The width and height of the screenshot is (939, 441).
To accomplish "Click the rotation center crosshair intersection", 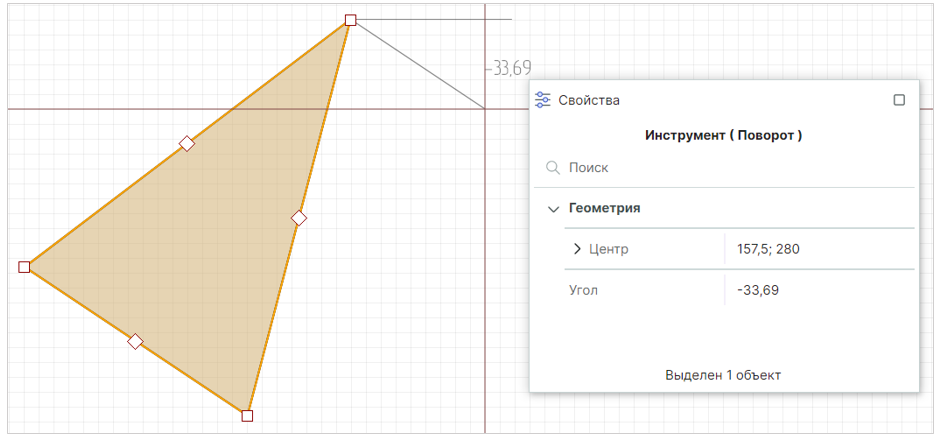I will click(485, 109).
